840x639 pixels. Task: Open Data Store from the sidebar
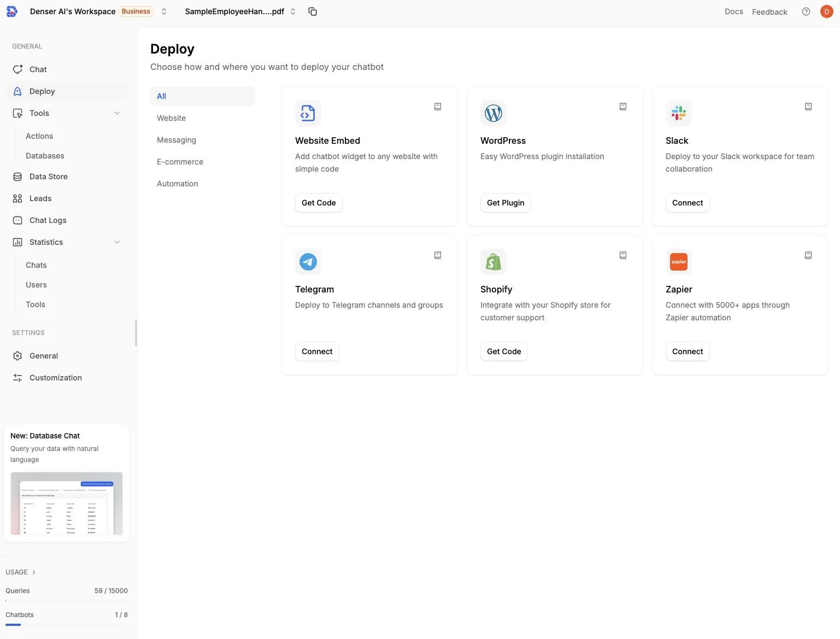(x=48, y=176)
